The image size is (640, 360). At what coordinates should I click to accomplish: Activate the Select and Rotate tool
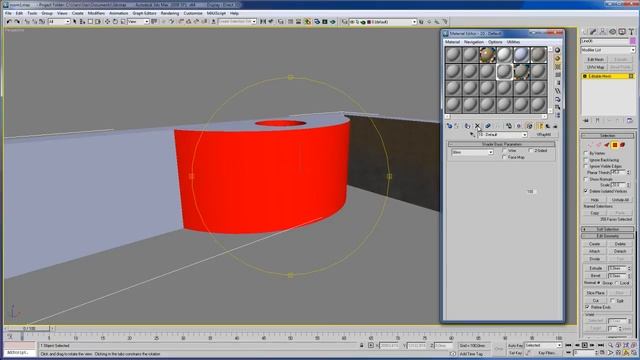pos(115,22)
